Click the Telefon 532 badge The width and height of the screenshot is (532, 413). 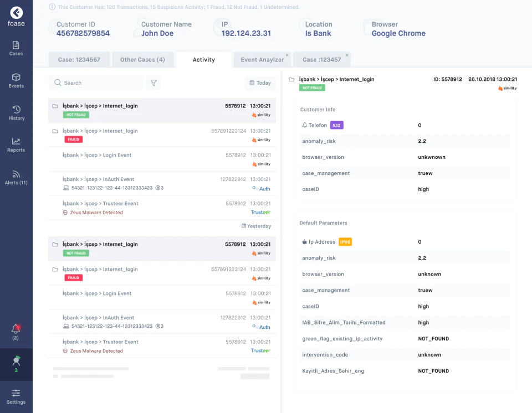(x=336, y=125)
